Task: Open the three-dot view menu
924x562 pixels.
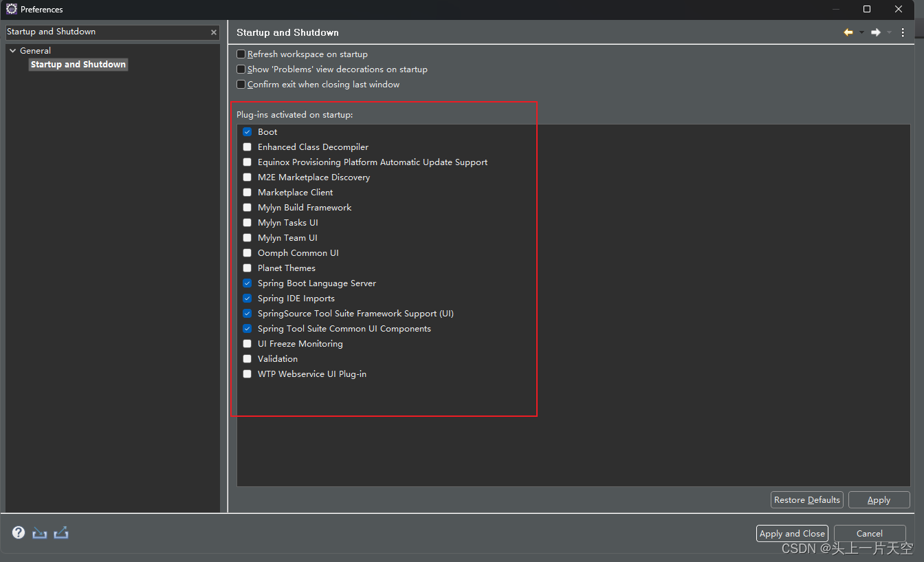Action: [903, 32]
